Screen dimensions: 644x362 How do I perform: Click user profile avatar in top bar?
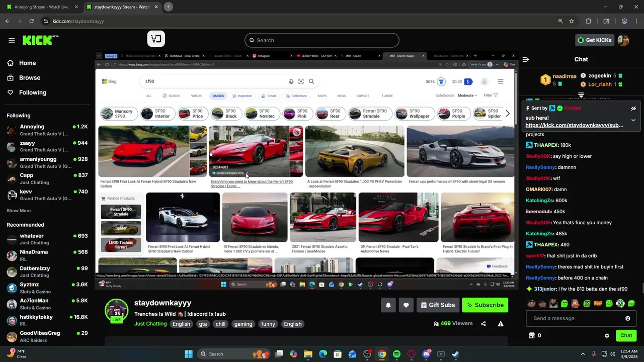pos(623,40)
